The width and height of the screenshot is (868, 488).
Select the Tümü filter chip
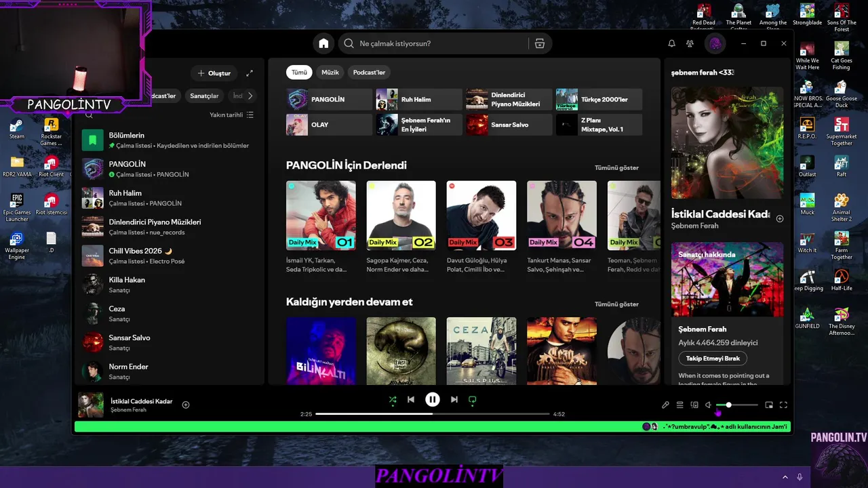tap(299, 73)
